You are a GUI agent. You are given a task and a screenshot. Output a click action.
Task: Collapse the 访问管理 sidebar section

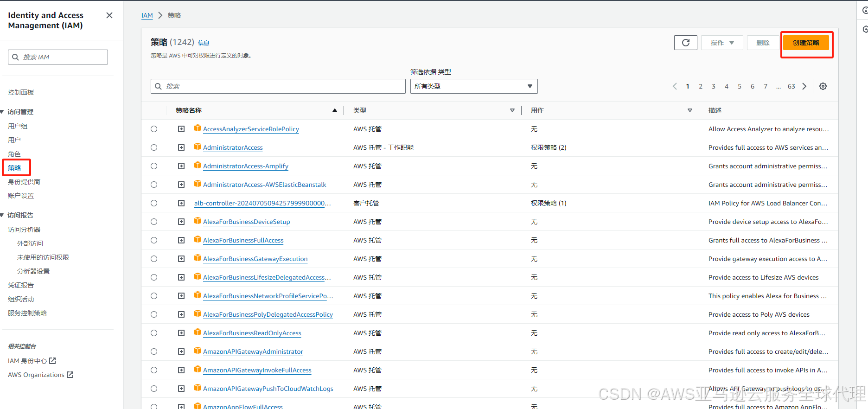click(2, 112)
